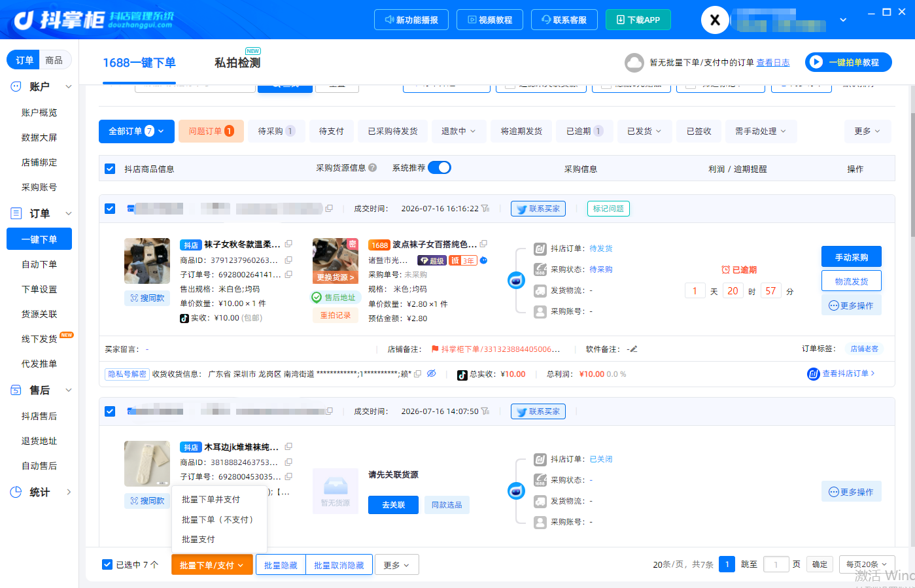Click the edit pencil next to 软件备注
Viewport: 915px width, 588px height.
[x=633, y=349]
